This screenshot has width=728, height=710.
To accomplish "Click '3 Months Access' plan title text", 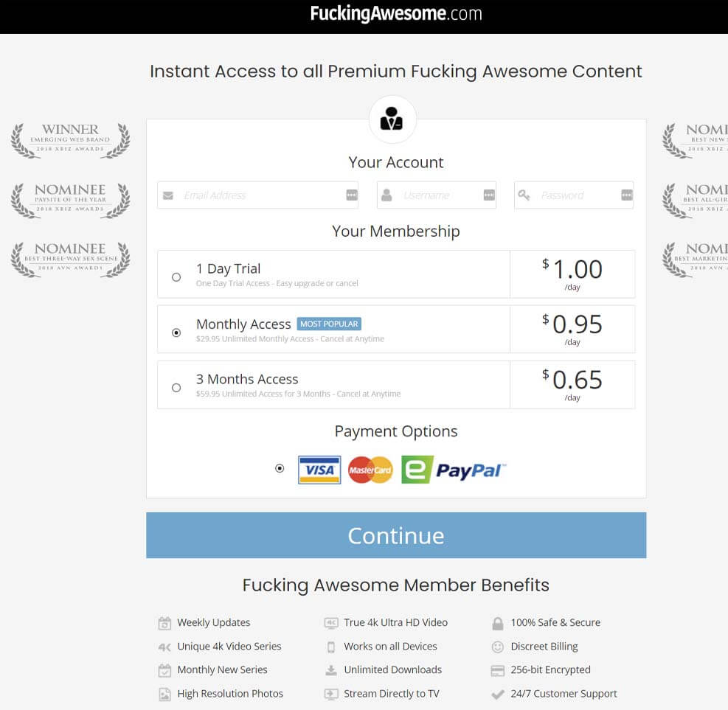I will pyautogui.click(x=247, y=379).
